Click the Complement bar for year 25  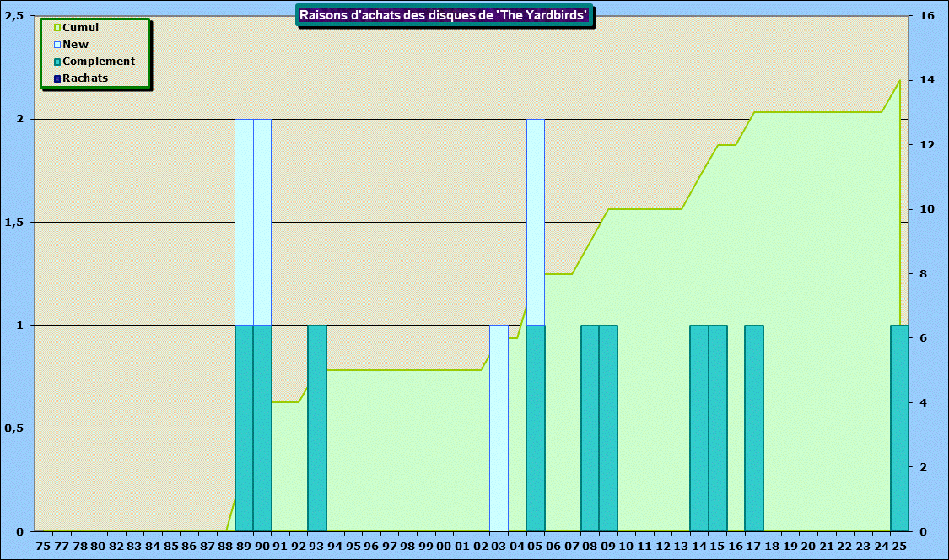click(899, 428)
